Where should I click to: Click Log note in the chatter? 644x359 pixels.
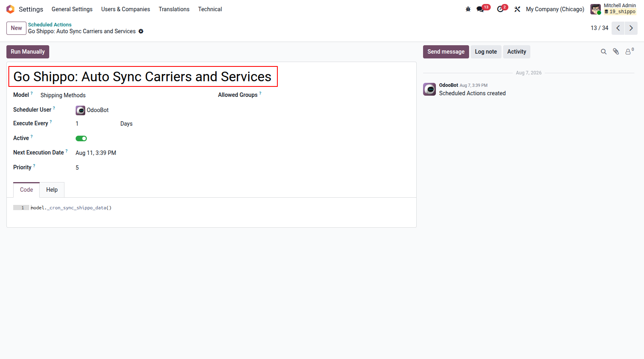tap(486, 52)
